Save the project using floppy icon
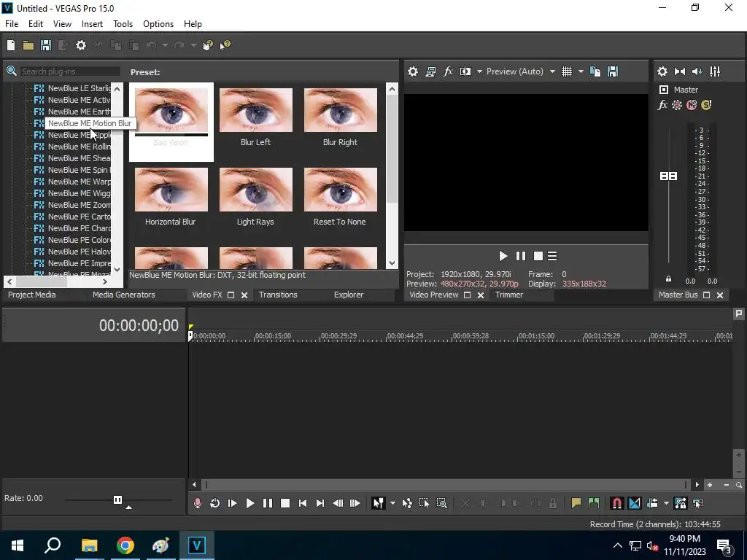The height and width of the screenshot is (560, 747). pos(46,45)
